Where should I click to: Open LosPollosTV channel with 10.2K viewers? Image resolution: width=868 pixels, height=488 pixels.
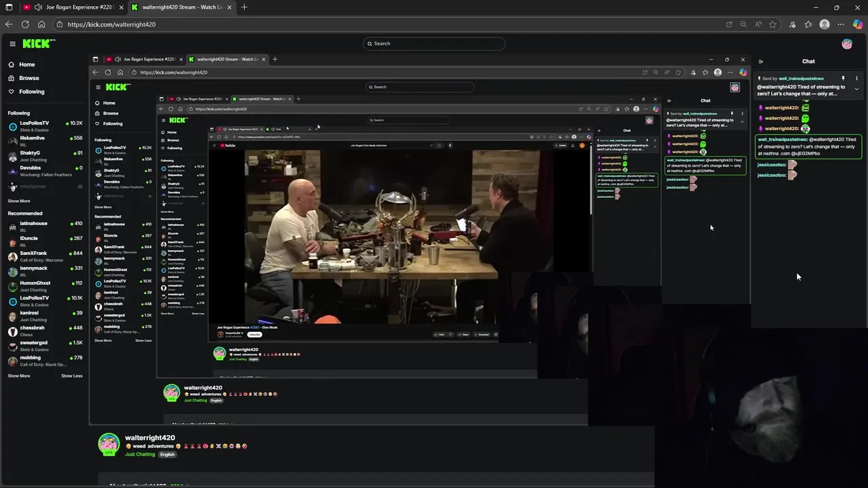click(45, 126)
